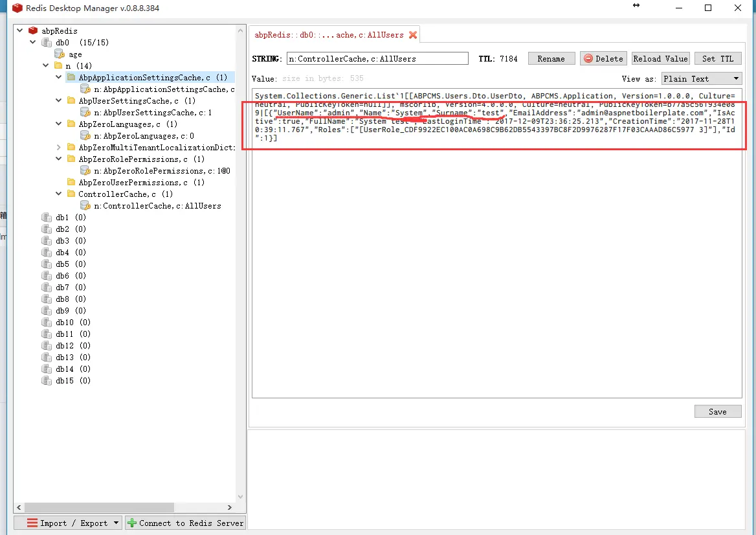Click the key name input field
This screenshot has width=756, height=535.
pos(377,58)
